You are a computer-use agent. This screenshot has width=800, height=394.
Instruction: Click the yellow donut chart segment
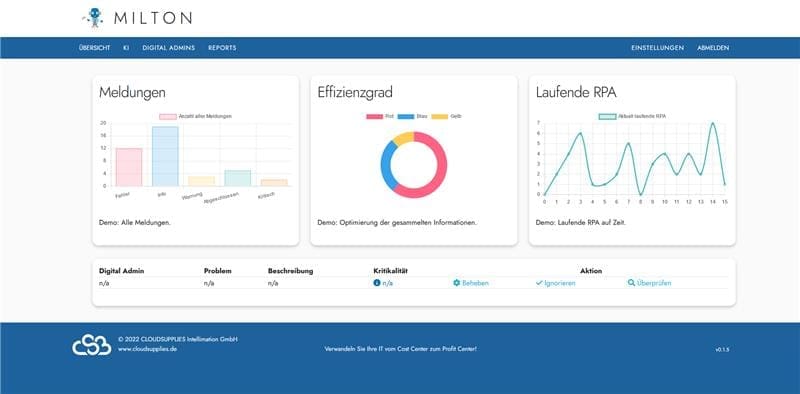(x=403, y=138)
